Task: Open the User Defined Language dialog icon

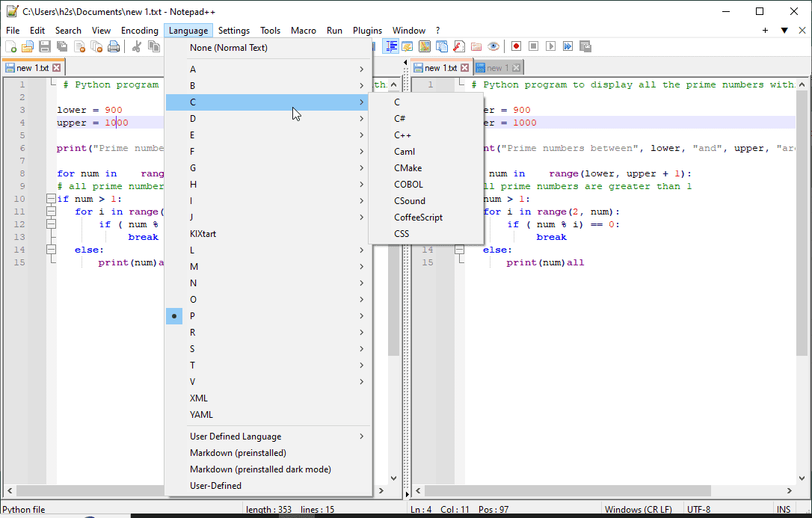Action: [407, 46]
